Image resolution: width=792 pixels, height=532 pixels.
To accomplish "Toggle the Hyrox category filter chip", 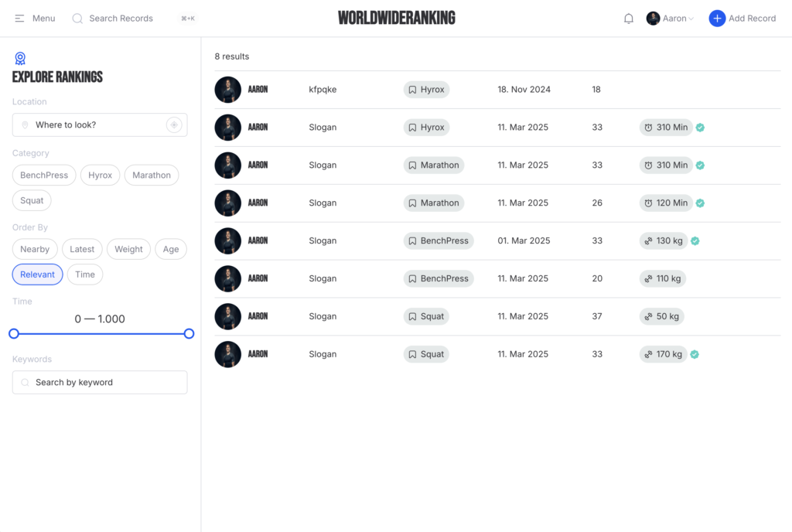I will [100, 176].
